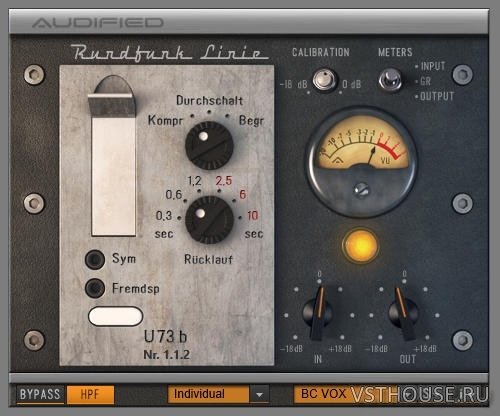
Task: Click the Rücklauf release time knob
Action: (209, 220)
